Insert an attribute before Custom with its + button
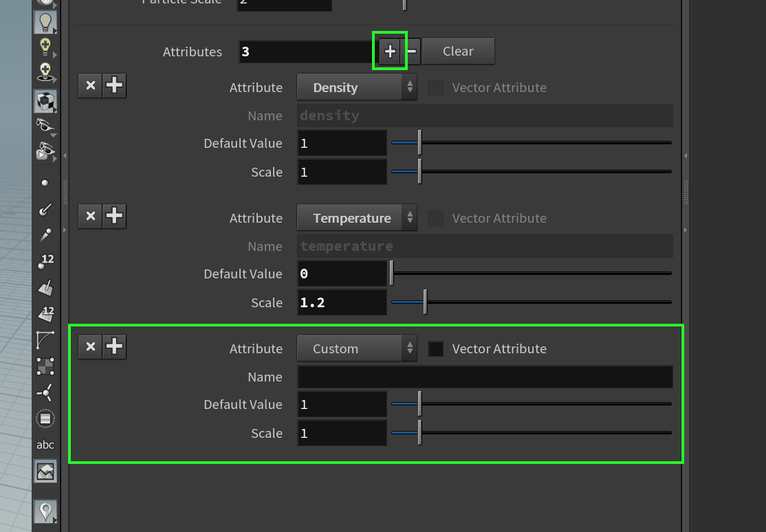 (114, 347)
